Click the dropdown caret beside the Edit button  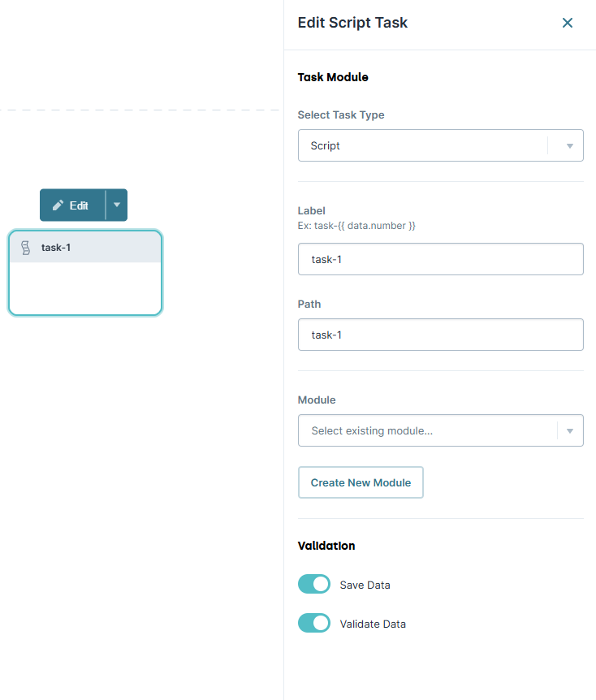115,205
